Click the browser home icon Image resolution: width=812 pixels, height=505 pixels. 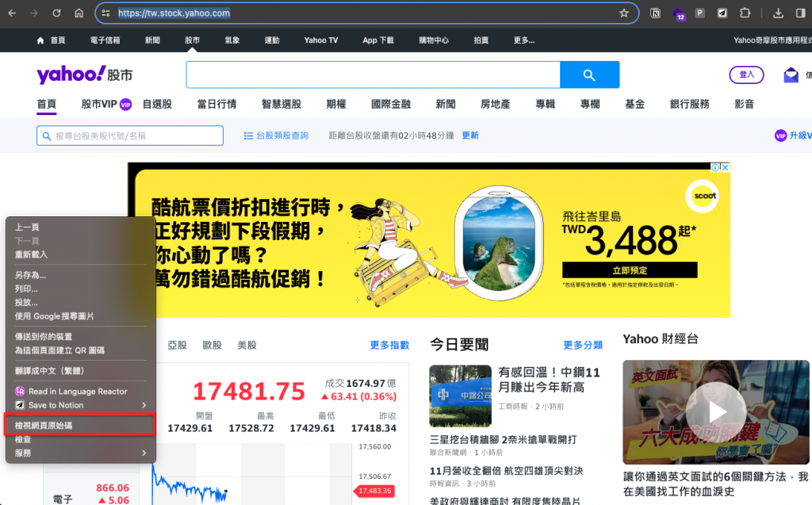(x=79, y=13)
